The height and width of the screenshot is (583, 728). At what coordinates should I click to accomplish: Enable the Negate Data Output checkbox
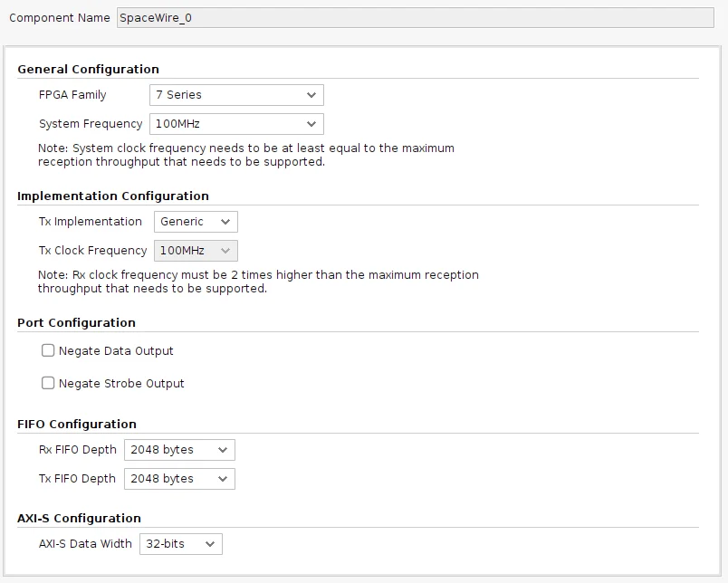[49, 351]
